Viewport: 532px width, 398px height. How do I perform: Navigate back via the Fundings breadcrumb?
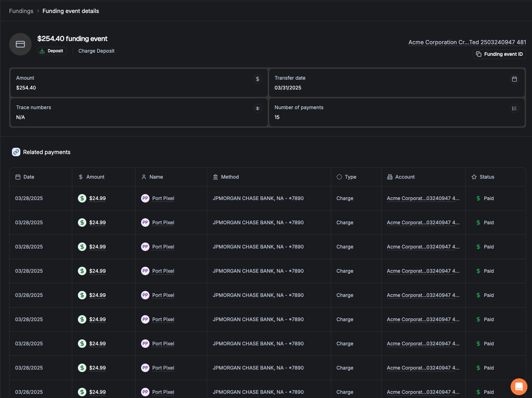[21, 11]
